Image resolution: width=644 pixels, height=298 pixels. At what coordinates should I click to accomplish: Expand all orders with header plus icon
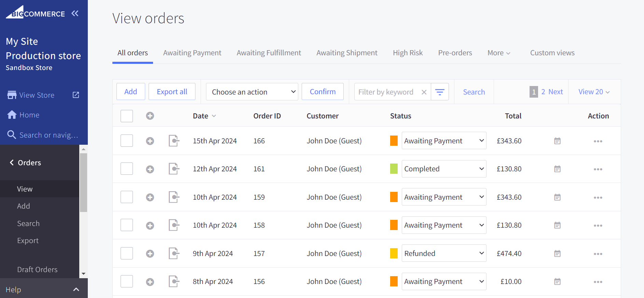click(x=150, y=116)
